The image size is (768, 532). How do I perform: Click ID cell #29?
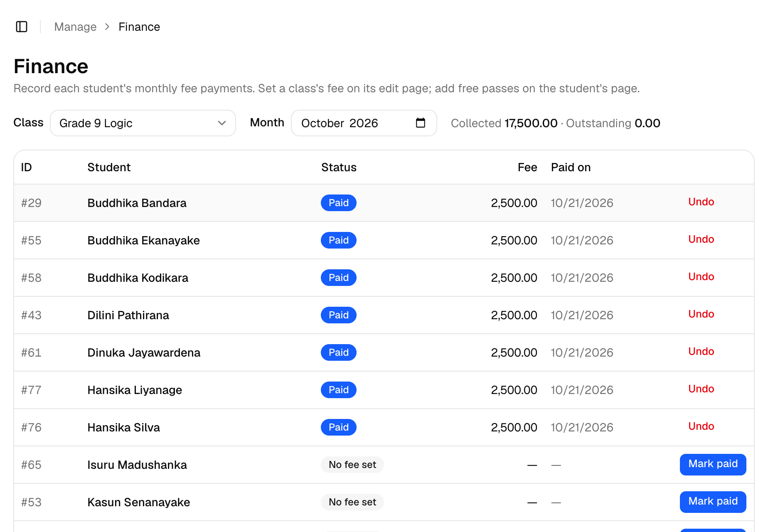pyautogui.click(x=32, y=203)
